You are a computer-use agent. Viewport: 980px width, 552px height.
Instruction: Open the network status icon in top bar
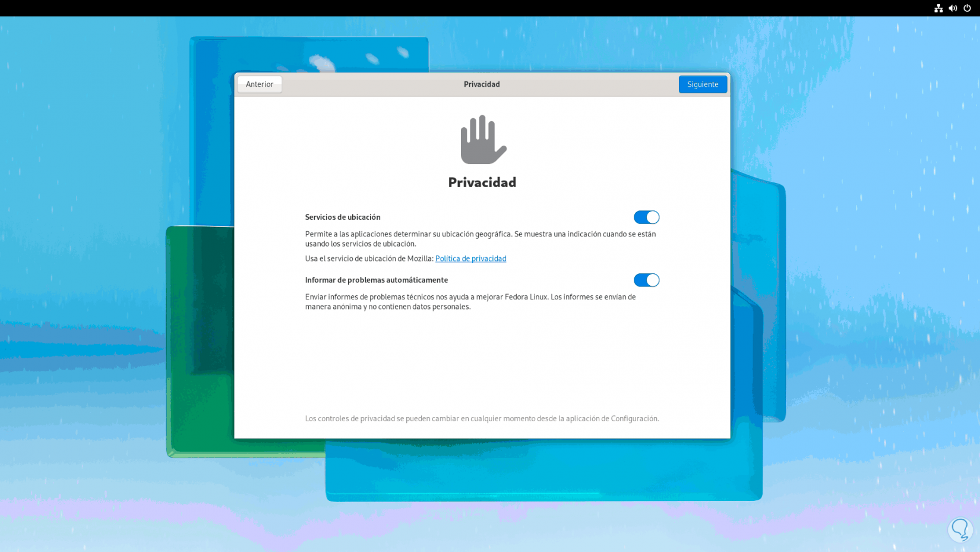pyautogui.click(x=938, y=8)
